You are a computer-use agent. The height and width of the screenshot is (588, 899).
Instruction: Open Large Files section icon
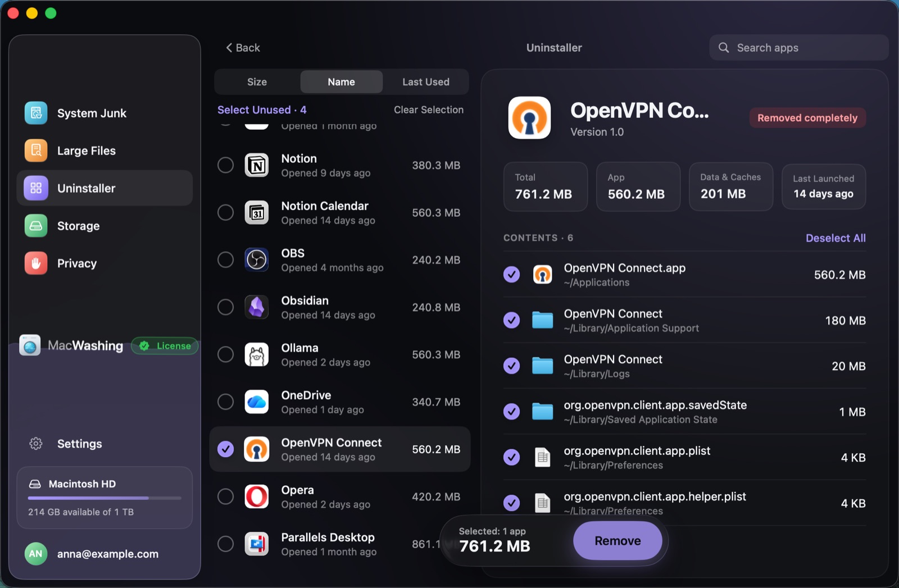pos(36,151)
